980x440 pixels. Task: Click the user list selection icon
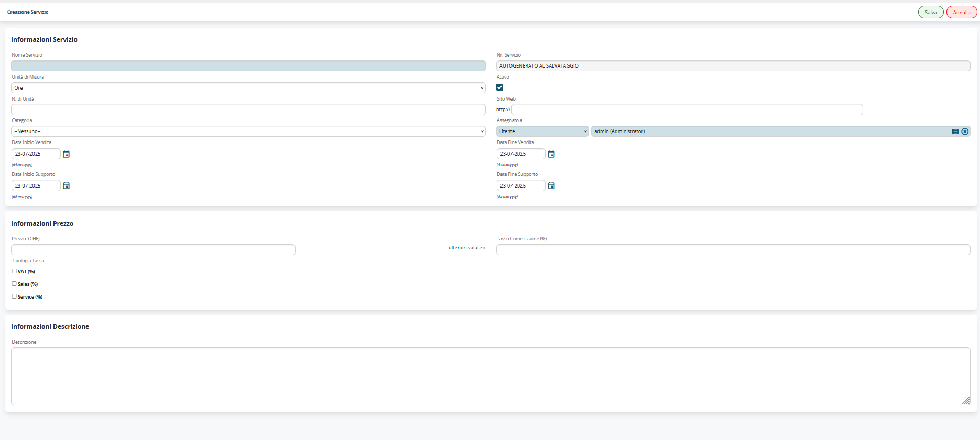click(x=955, y=131)
